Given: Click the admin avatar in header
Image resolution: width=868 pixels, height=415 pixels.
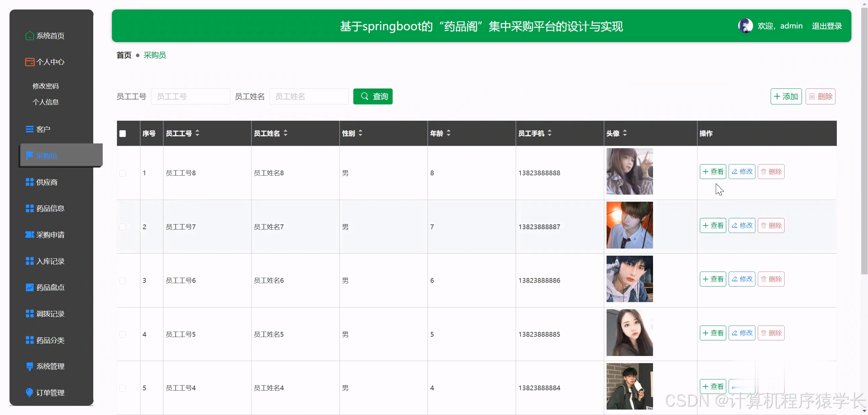Looking at the screenshot, I should (745, 26).
